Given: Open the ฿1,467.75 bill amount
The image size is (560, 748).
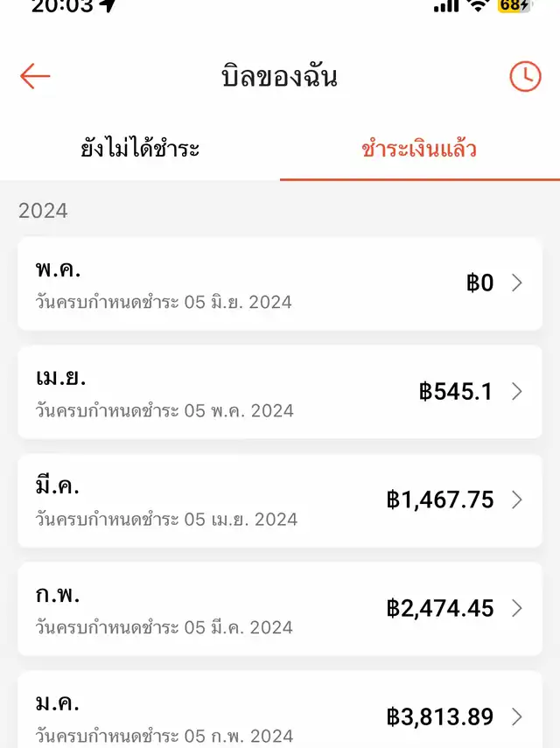Looking at the screenshot, I should tap(440, 500).
